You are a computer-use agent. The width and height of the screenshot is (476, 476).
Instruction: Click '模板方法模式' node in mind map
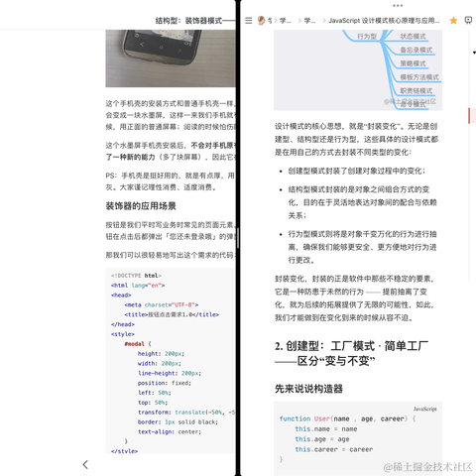pos(419,77)
